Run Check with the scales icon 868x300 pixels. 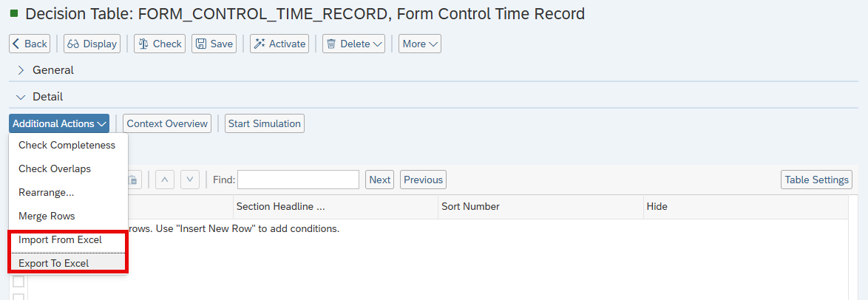pyautogui.click(x=160, y=44)
